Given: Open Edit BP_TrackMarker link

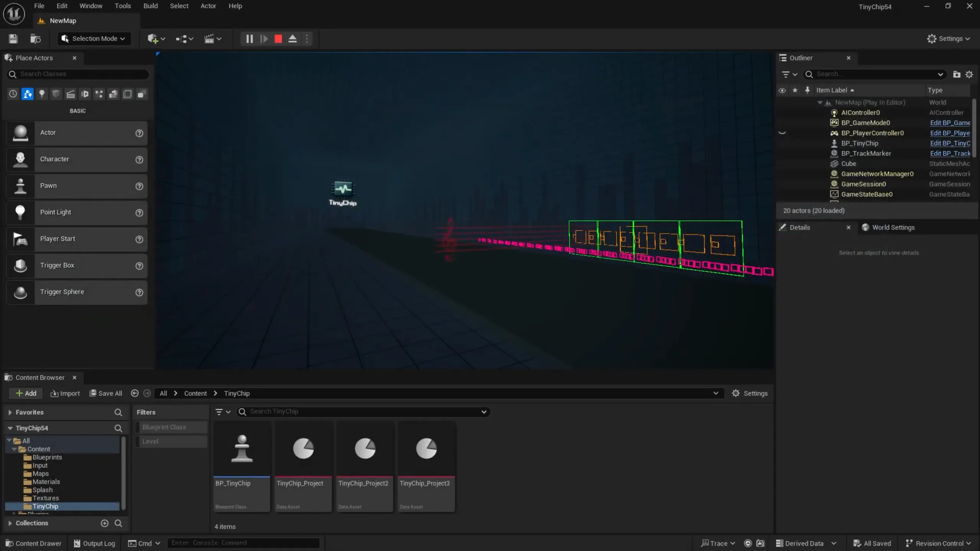Looking at the screenshot, I should [x=950, y=154].
